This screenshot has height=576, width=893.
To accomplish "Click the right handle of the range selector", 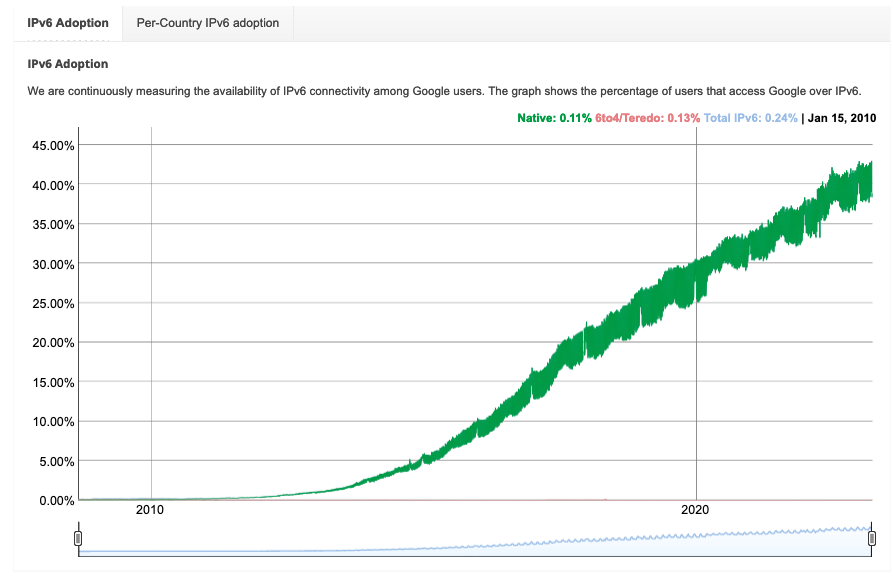I will click(871, 538).
